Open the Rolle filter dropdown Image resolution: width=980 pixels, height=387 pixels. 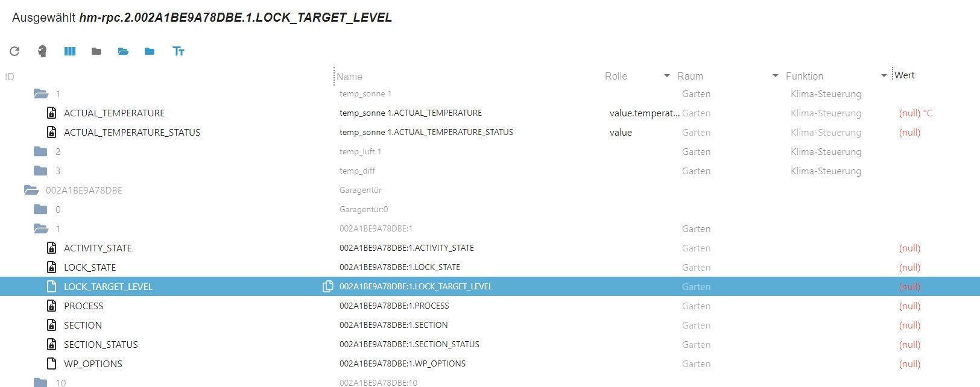point(666,76)
